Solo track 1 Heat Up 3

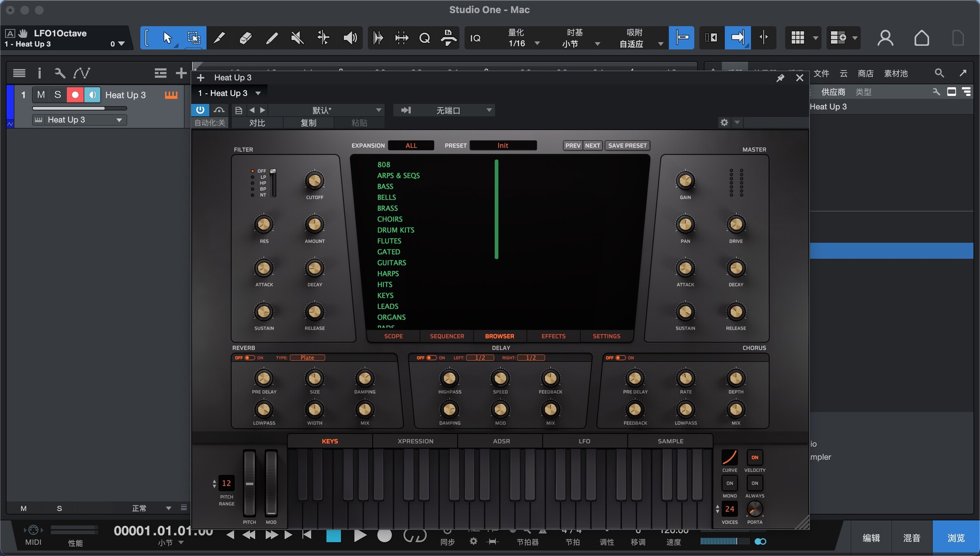(x=58, y=95)
